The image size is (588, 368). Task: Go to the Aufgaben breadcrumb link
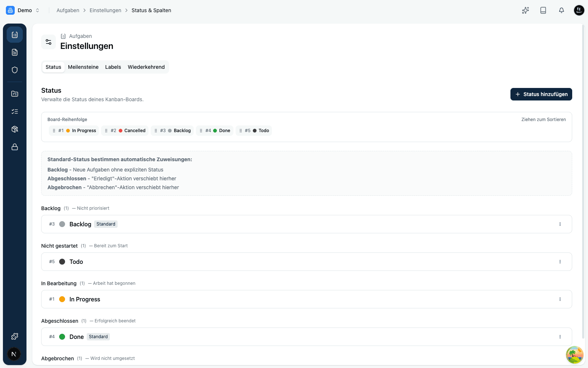68,10
